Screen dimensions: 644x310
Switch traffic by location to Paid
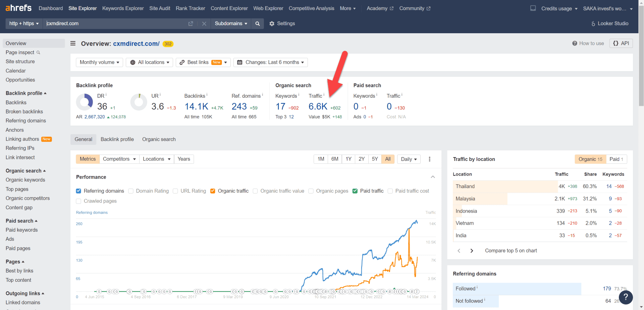coord(616,159)
